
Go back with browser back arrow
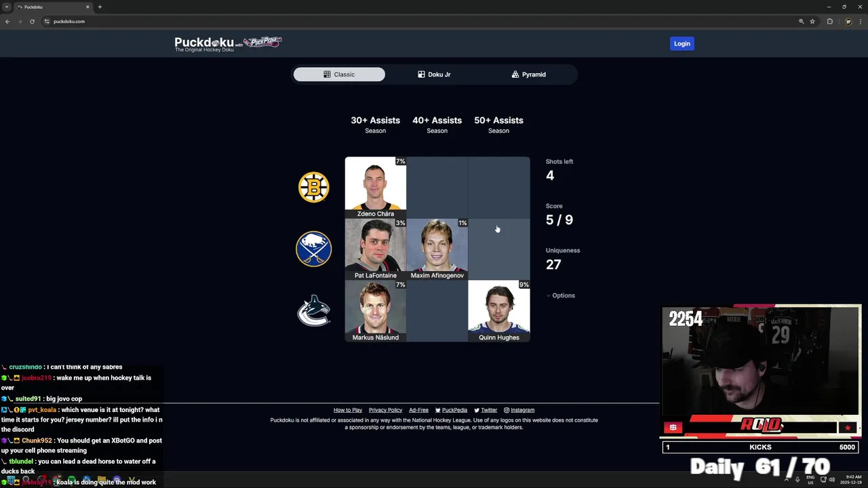7,21
